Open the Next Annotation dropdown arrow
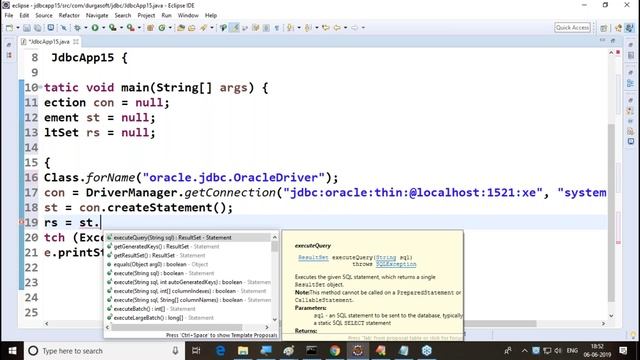 click(299, 28)
